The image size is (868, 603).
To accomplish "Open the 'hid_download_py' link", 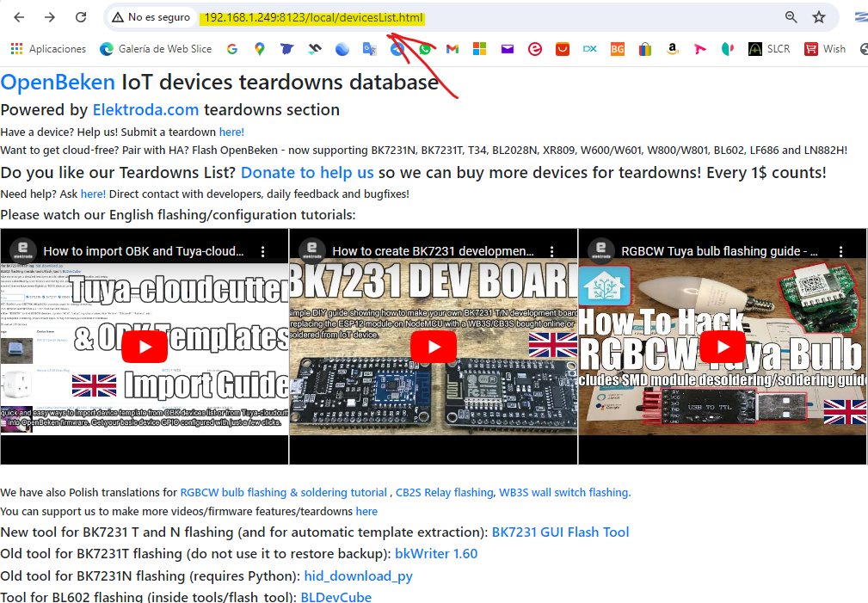I will (x=358, y=575).
